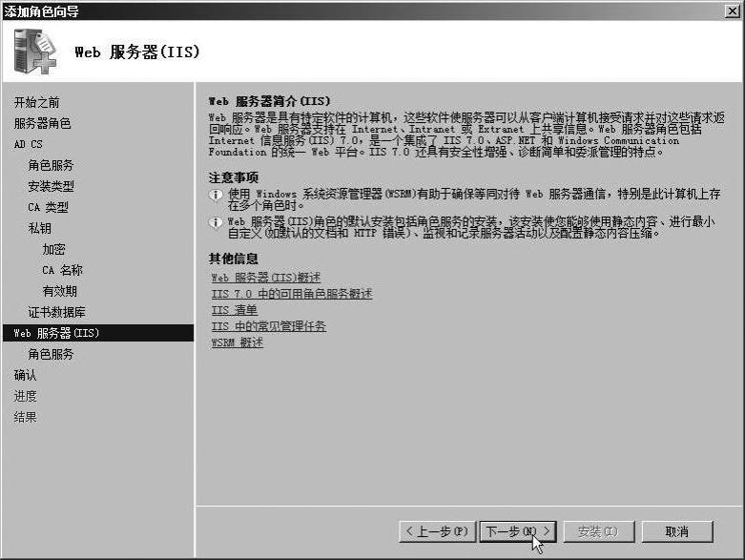Open the Web 服务器(IIS)概述 link
The image size is (745, 560).
tap(266, 278)
